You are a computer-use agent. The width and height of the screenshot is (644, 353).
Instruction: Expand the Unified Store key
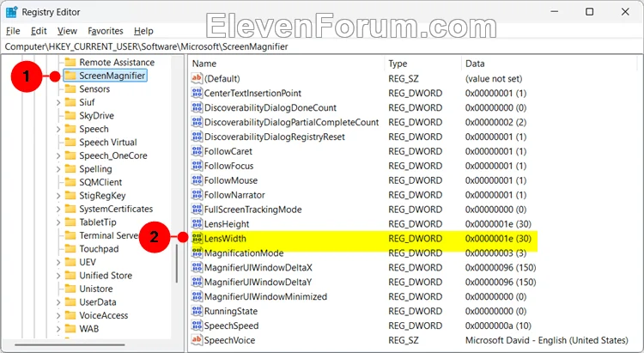58,276
